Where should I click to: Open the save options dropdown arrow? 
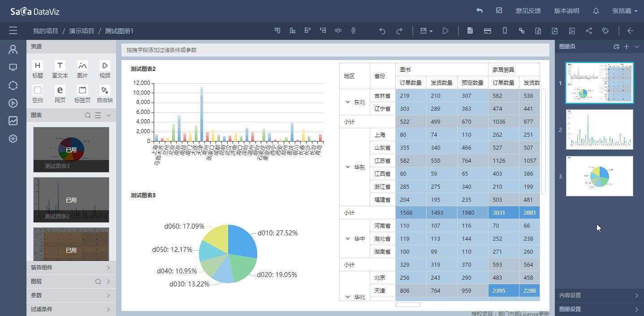pos(431,31)
